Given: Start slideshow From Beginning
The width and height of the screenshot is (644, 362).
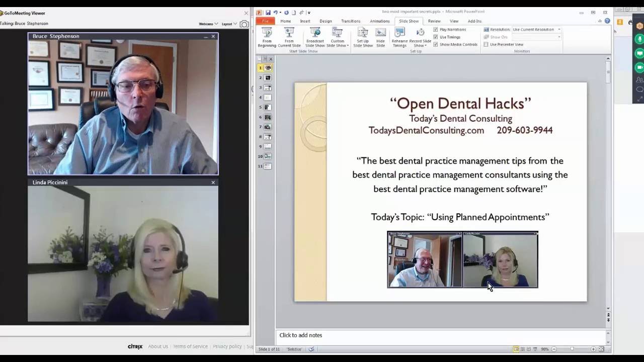Looking at the screenshot, I should coord(267,38).
